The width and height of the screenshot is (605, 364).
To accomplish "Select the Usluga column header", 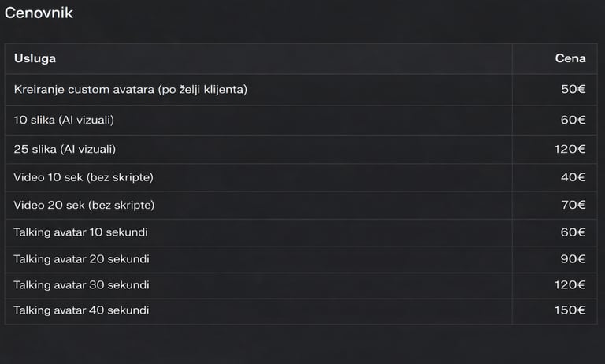I will pos(35,58).
